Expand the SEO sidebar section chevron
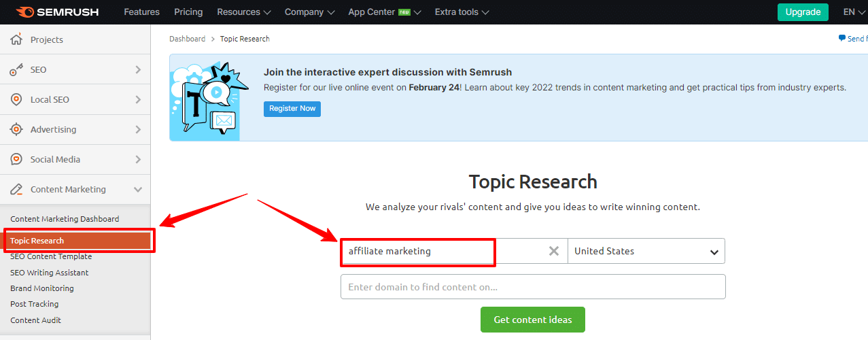The width and height of the screenshot is (868, 340). pos(138,69)
